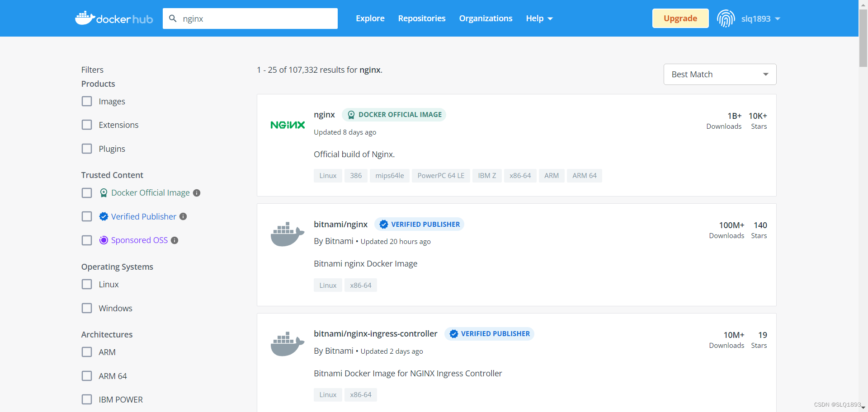The width and height of the screenshot is (868, 412).
Task: Click the search field containing nginx
Action: pyautogui.click(x=250, y=19)
